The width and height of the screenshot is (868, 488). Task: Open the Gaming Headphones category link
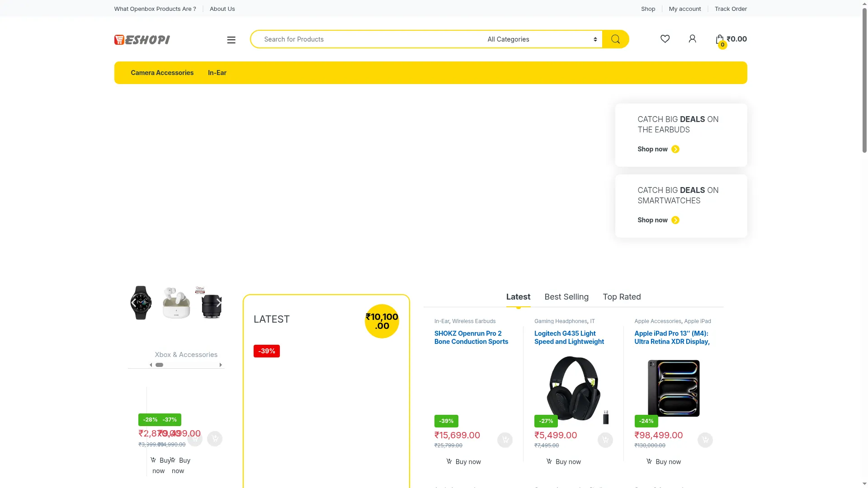click(x=561, y=321)
